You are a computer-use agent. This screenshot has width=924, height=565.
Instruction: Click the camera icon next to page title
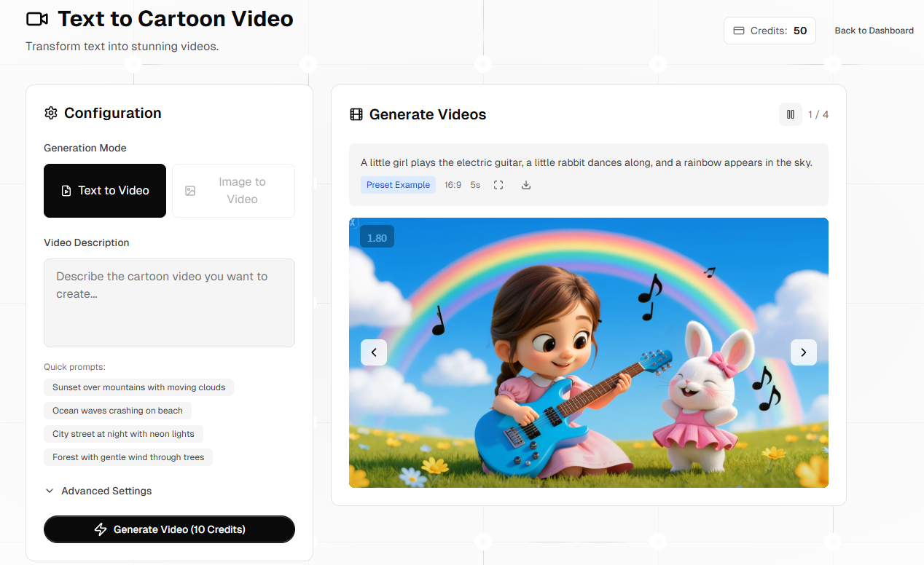pos(36,18)
